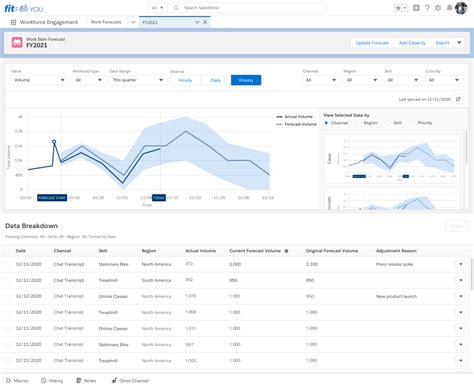474x387 pixels.
Task: Click the Work Item Forecast record icon
Action: point(17,42)
